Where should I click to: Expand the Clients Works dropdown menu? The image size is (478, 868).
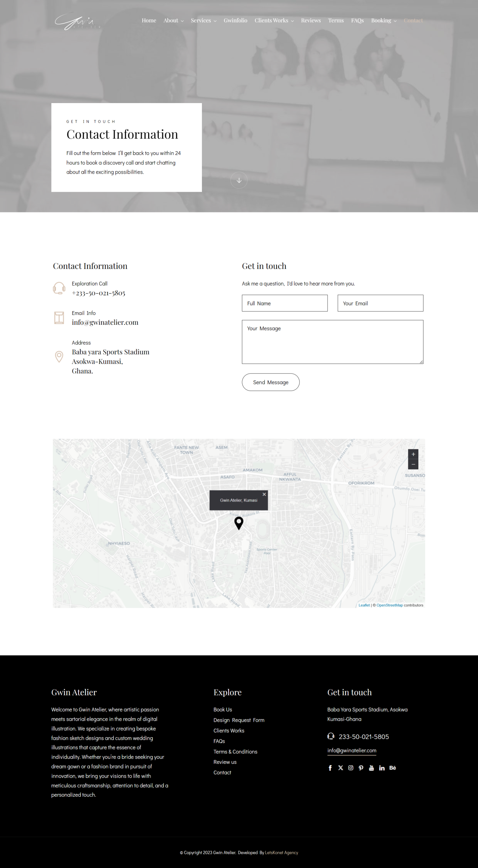(x=274, y=21)
